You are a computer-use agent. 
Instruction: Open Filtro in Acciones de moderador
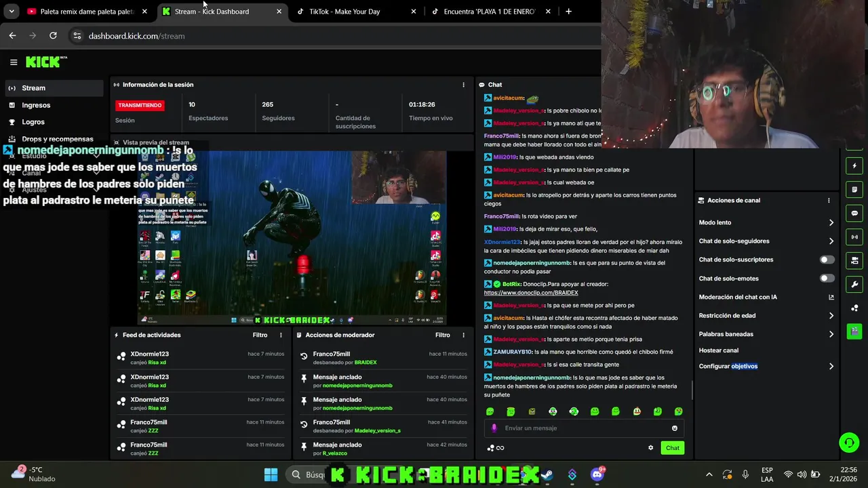(x=442, y=335)
